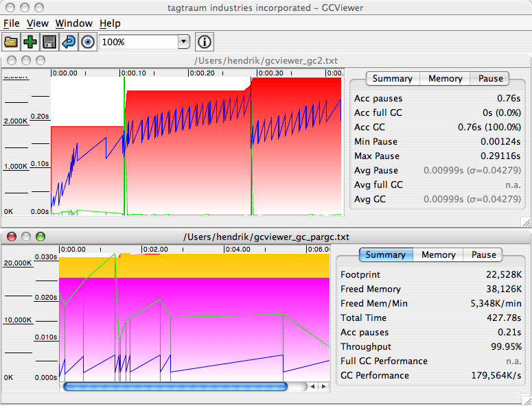Click the floppy disk export icon

click(x=49, y=43)
